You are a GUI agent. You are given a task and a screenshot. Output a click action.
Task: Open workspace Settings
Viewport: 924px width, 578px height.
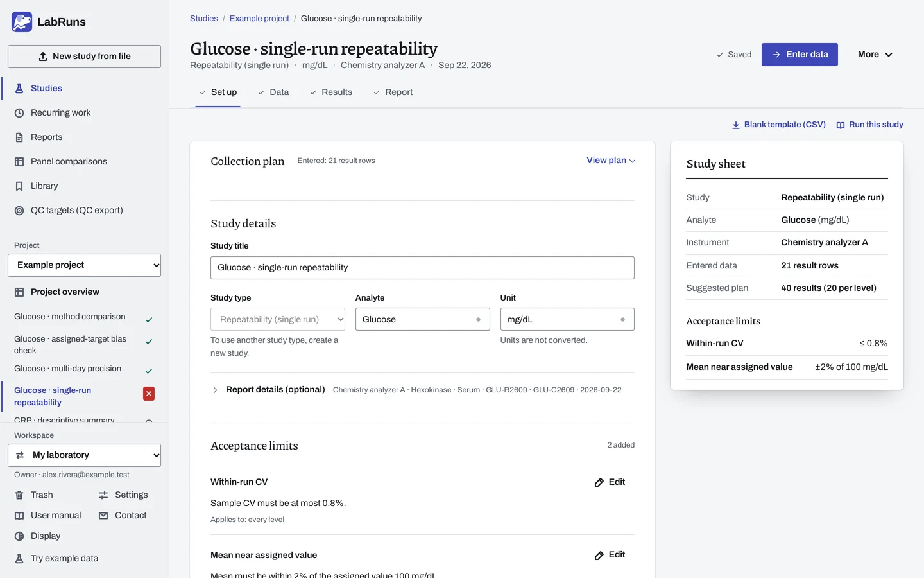(123, 495)
